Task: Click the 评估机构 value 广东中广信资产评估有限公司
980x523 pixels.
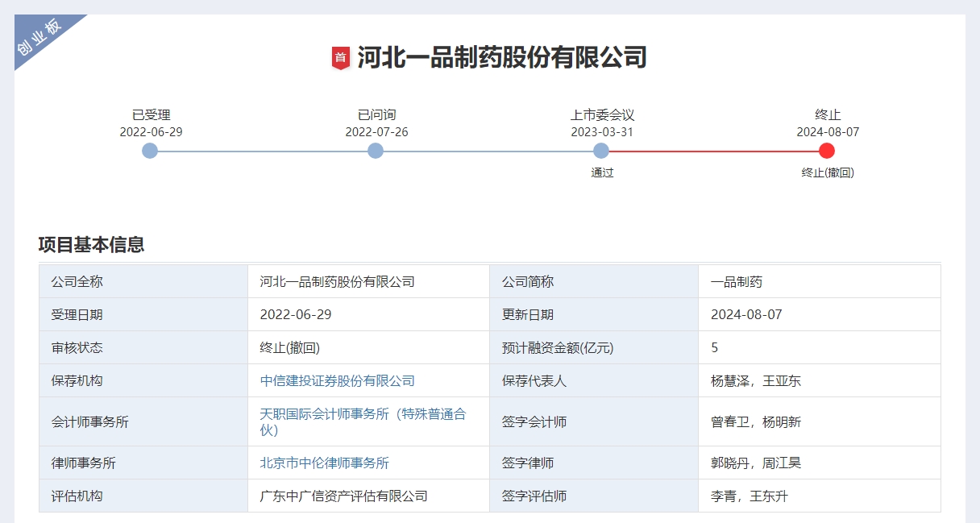Action: [344, 496]
